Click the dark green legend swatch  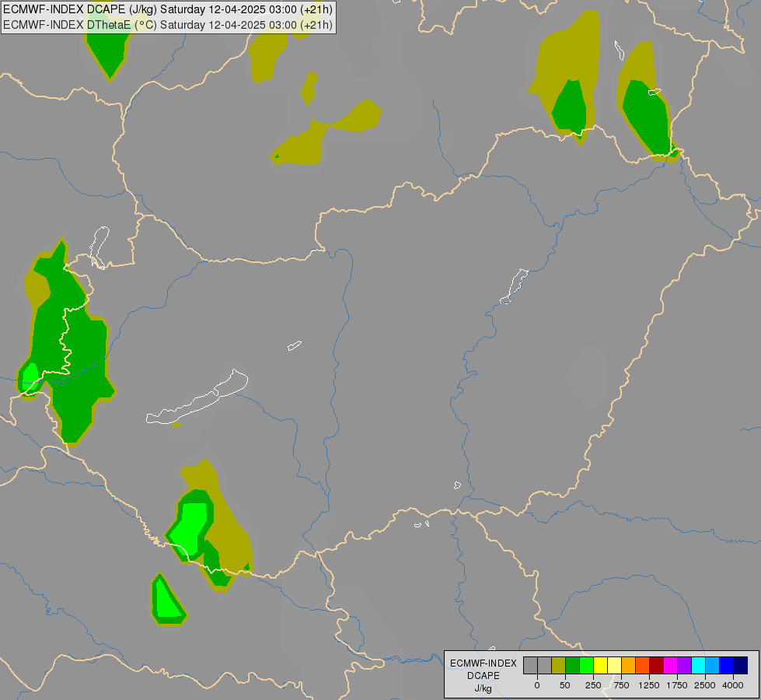[x=572, y=666]
